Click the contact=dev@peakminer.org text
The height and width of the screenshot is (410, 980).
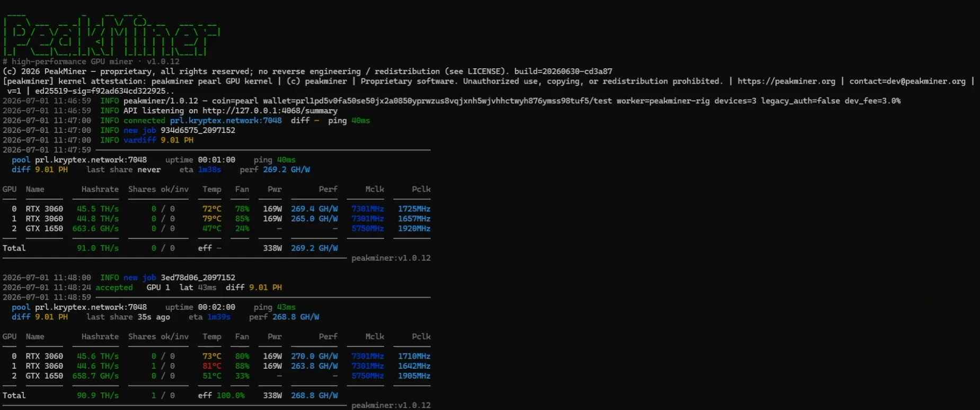(x=907, y=81)
